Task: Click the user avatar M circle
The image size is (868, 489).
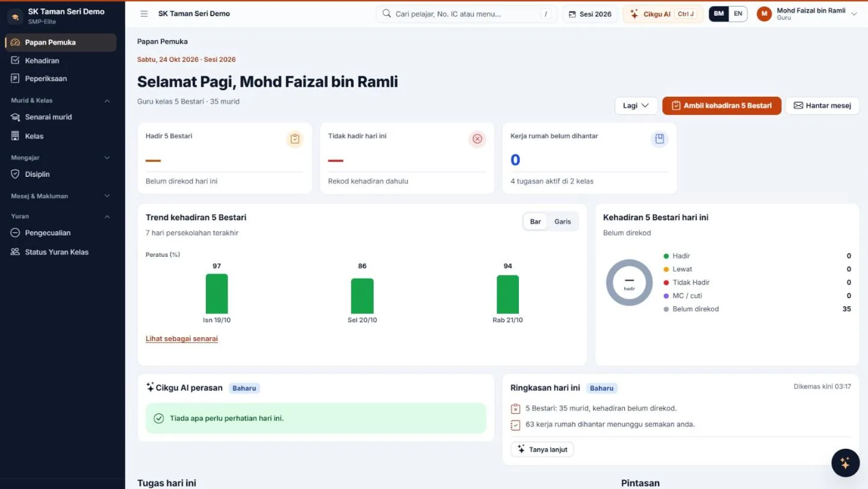Action: pos(764,14)
